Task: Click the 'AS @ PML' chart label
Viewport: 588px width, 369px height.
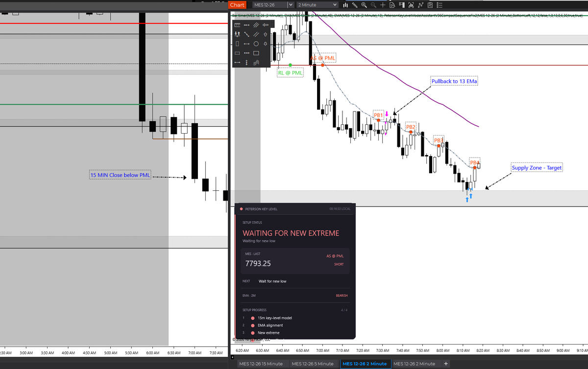Action: pyautogui.click(x=323, y=58)
